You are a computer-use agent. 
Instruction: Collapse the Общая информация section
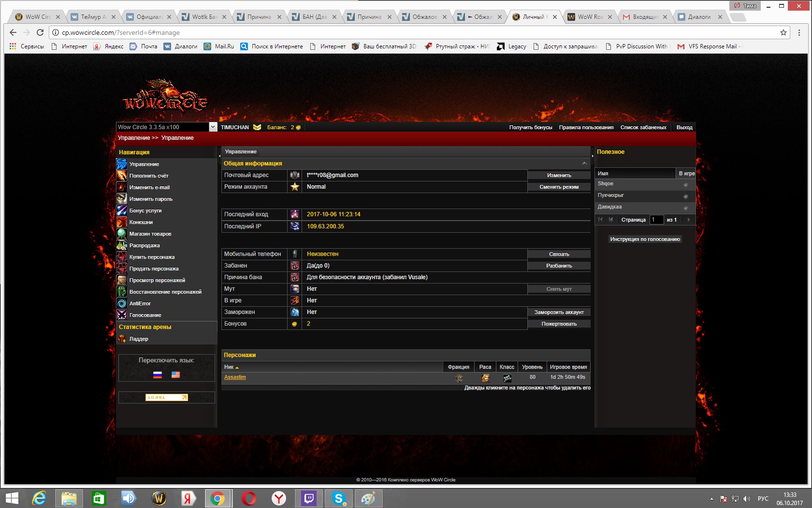click(x=584, y=164)
